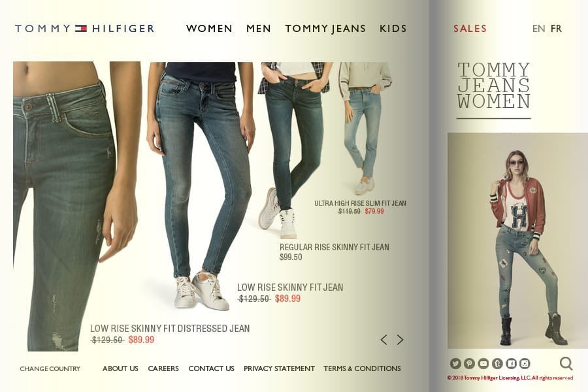Open the Facebook social icon
This screenshot has height=392, width=588.
coord(511,363)
